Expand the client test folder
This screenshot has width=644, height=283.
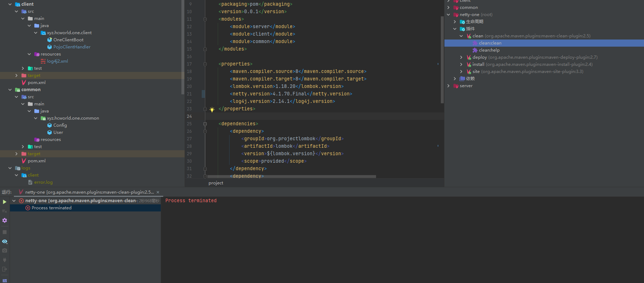pyautogui.click(x=23, y=68)
